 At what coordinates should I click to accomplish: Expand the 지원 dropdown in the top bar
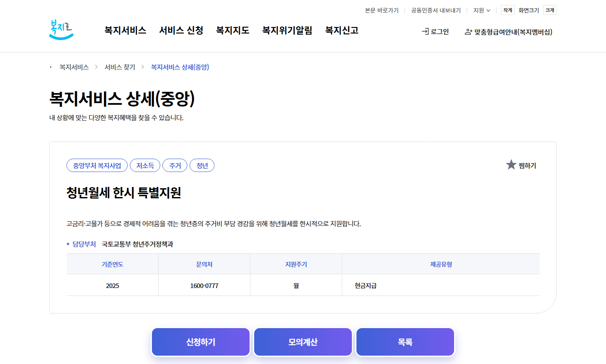tap(482, 10)
